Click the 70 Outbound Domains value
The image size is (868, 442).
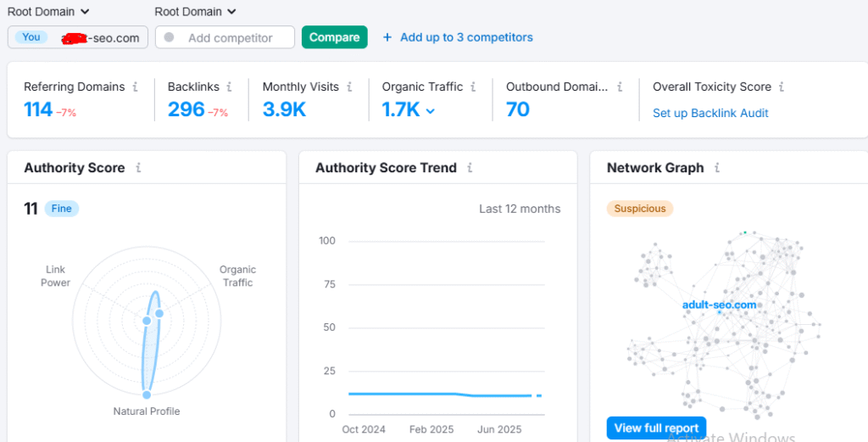(x=518, y=109)
